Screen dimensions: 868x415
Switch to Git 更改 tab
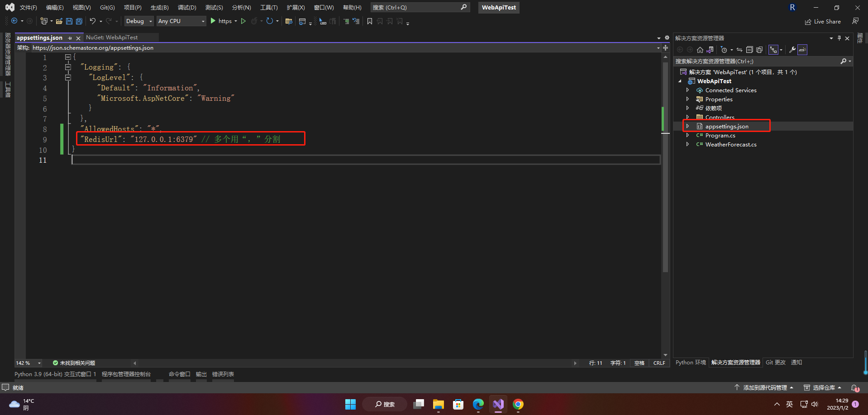[775, 363]
